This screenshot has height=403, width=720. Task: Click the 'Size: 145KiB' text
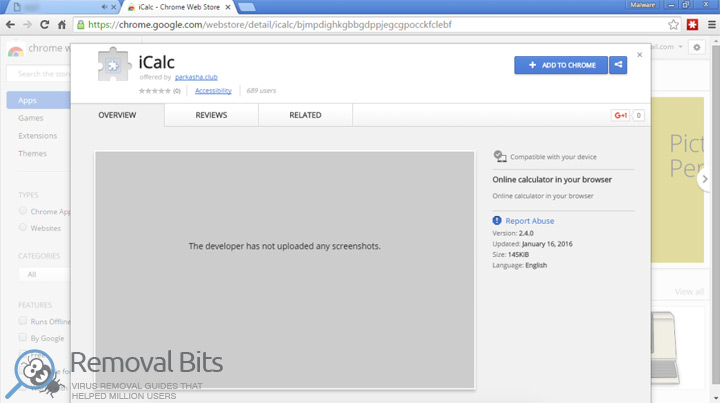(511, 254)
